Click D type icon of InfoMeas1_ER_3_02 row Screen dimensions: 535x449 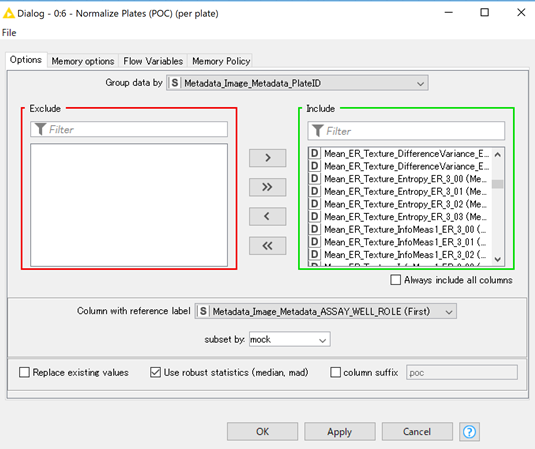coord(314,255)
